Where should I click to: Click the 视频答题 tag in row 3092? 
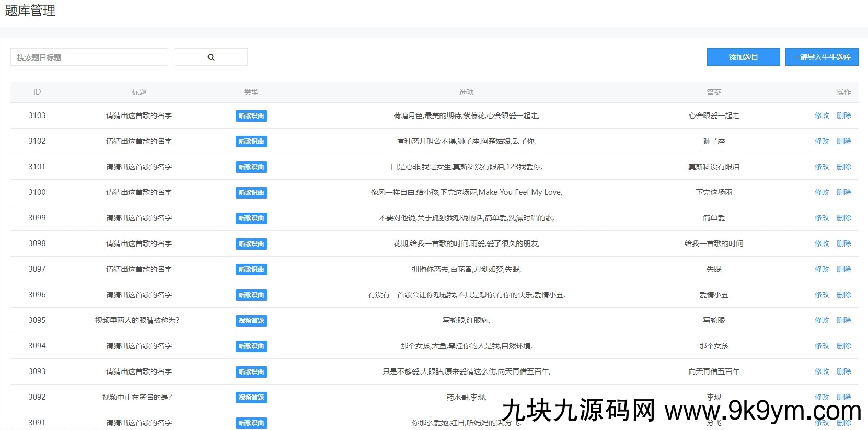pyautogui.click(x=251, y=397)
